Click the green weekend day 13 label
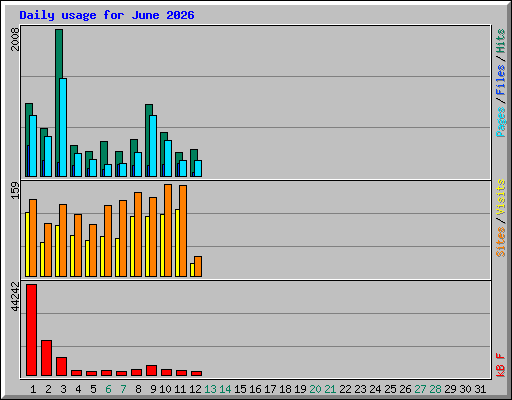Viewport: 512px width, 400px height. coord(210,389)
